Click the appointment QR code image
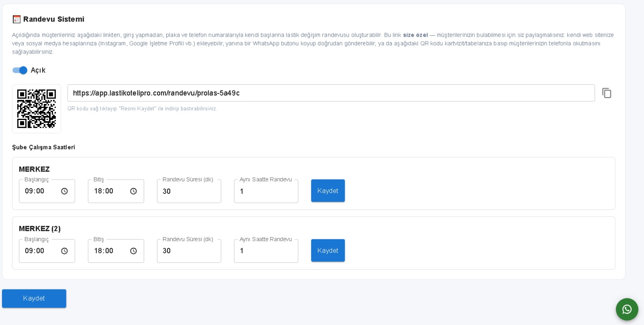 pos(37,109)
